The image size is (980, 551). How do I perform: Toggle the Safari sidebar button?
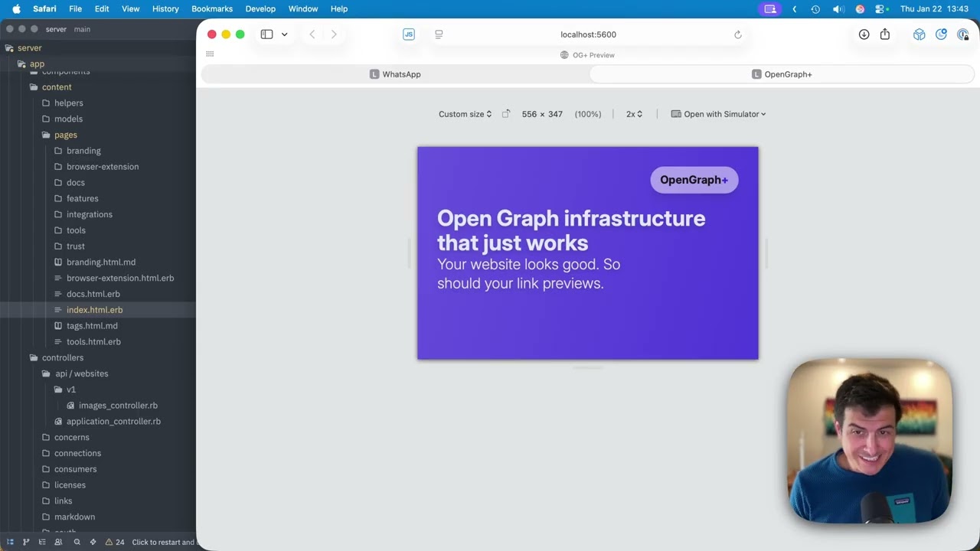click(x=266, y=34)
